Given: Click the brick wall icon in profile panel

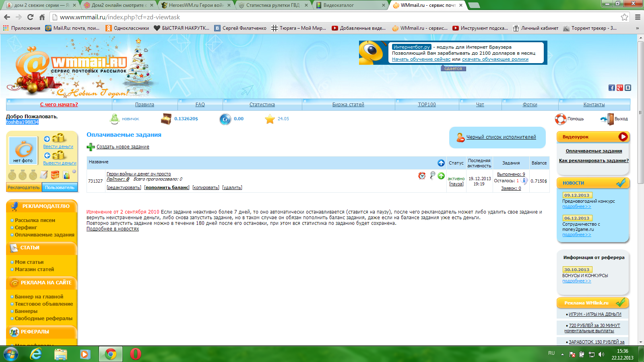Looking at the screenshot, I should click(55, 175).
